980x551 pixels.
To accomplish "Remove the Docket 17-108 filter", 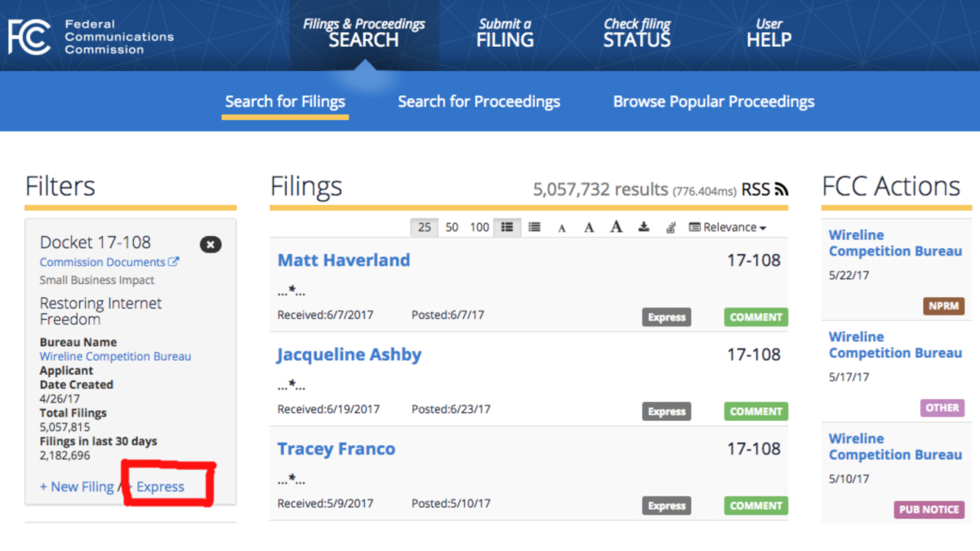I will [x=211, y=244].
